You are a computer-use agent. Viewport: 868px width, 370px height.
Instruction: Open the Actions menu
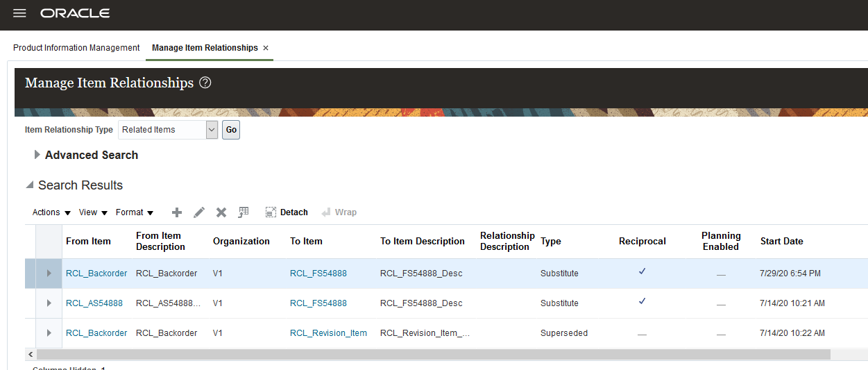point(51,212)
